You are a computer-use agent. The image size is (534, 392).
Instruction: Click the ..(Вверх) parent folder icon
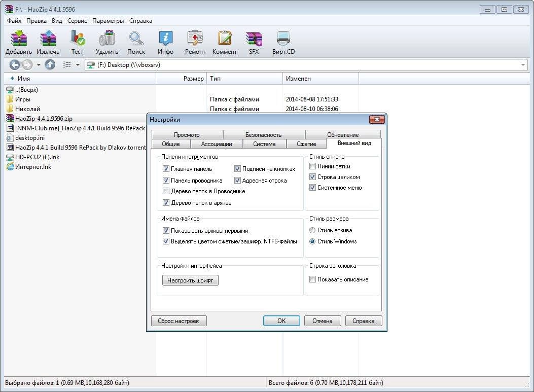(10, 90)
